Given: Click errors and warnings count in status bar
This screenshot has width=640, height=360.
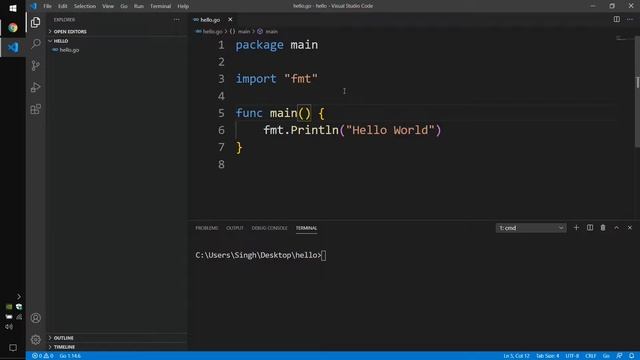Looking at the screenshot, I should (43, 356).
